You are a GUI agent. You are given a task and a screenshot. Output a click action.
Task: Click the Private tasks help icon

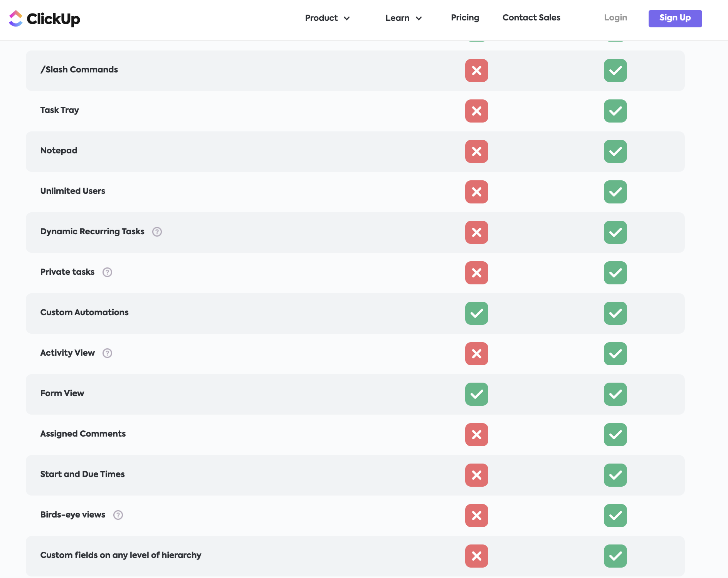click(x=107, y=272)
